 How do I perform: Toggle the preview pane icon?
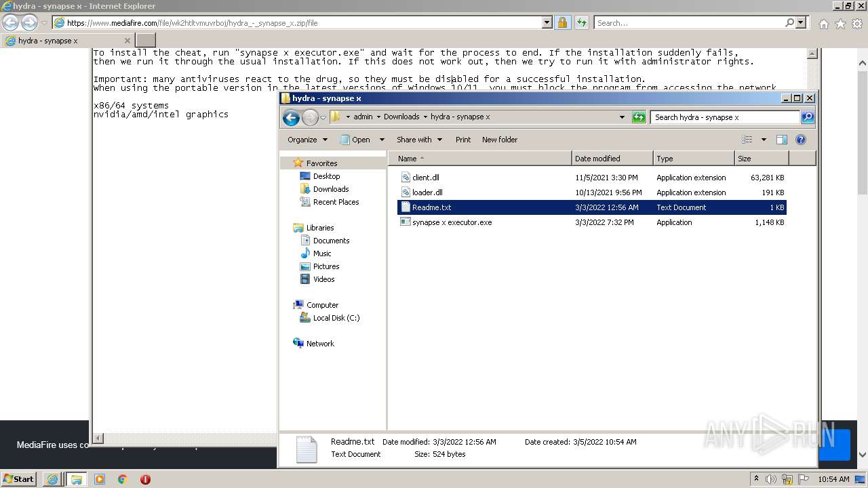pos(781,140)
